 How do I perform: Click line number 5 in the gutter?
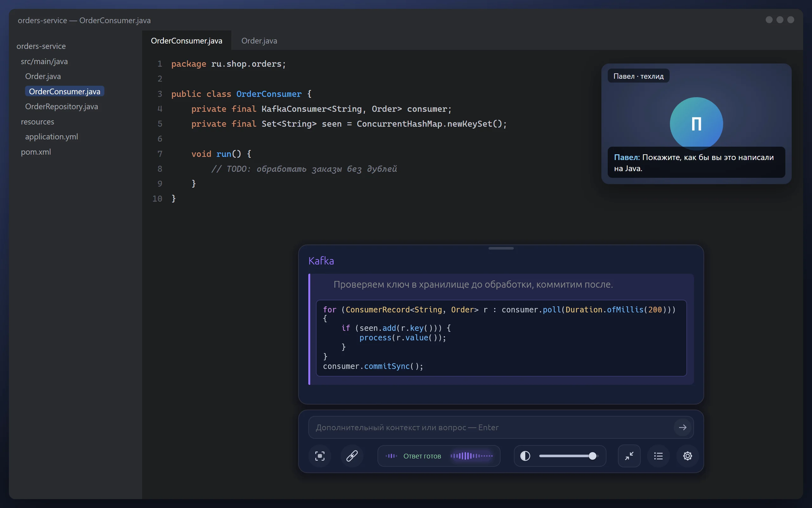click(x=160, y=124)
